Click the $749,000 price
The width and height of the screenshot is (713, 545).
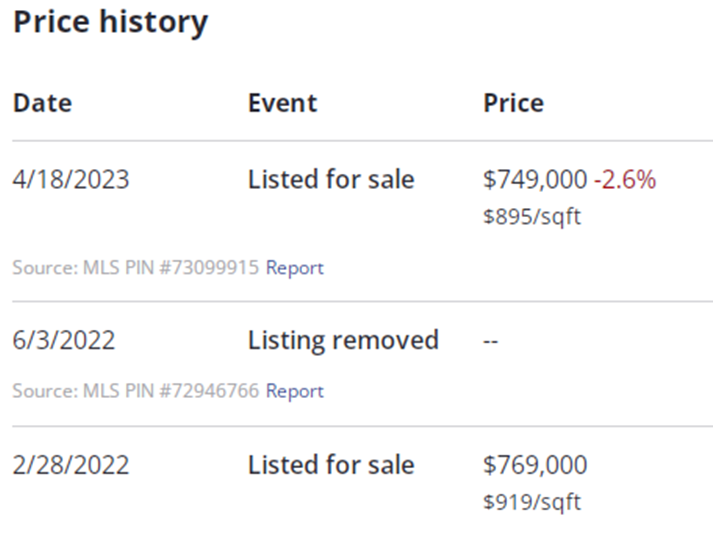point(535,180)
